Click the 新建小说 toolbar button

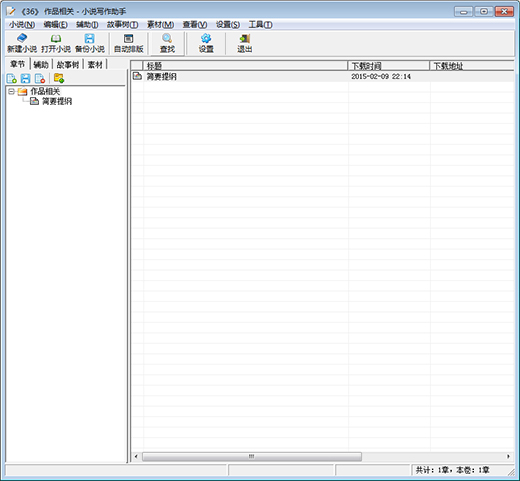(x=22, y=43)
